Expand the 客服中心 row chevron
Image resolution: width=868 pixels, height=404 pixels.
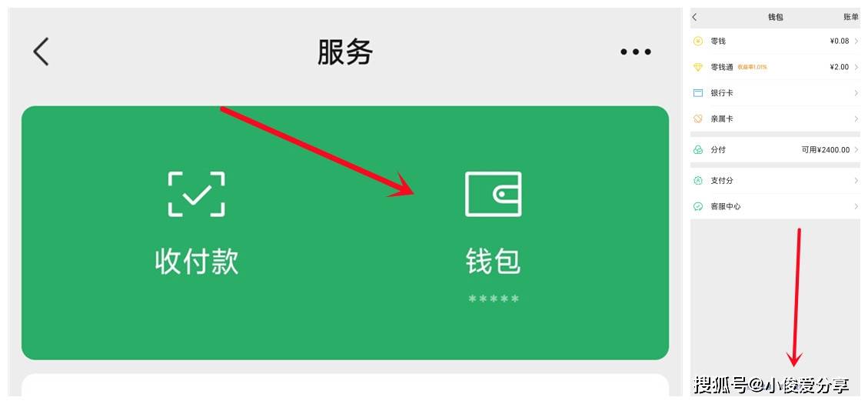point(856,206)
